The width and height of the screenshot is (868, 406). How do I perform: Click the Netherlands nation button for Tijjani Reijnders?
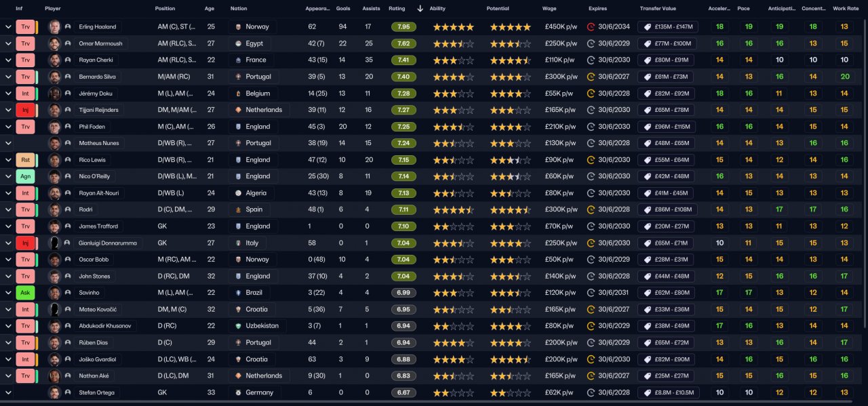click(x=260, y=110)
